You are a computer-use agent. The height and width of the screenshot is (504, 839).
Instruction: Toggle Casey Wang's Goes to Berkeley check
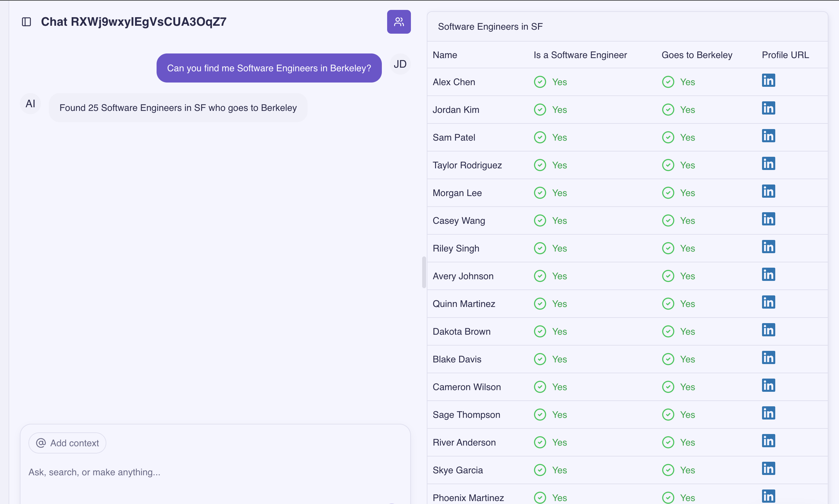click(668, 220)
